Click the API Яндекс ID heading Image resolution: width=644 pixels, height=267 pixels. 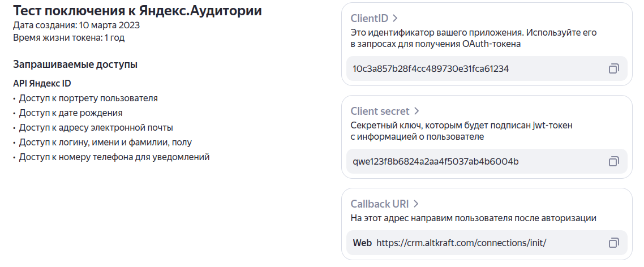click(x=42, y=83)
